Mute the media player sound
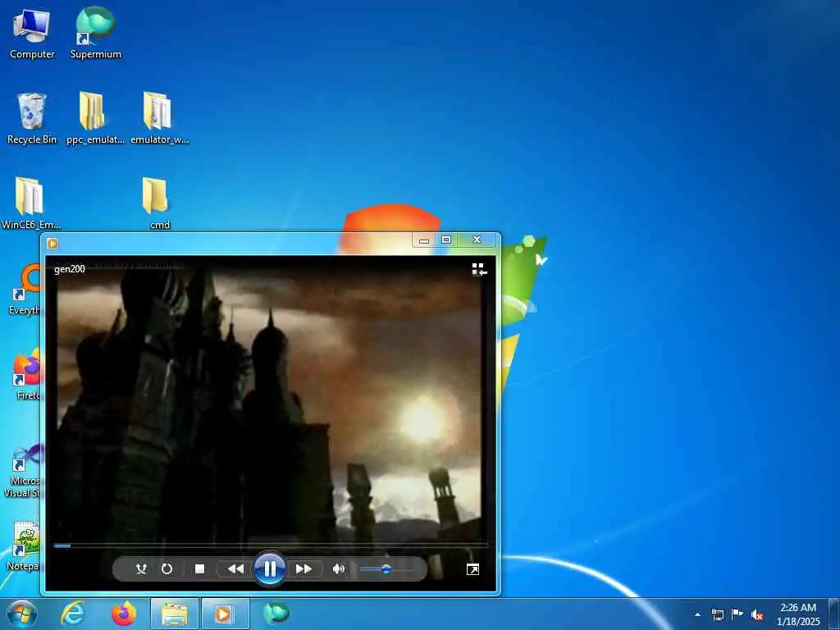Image resolution: width=840 pixels, height=630 pixels. pyautogui.click(x=339, y=569)
